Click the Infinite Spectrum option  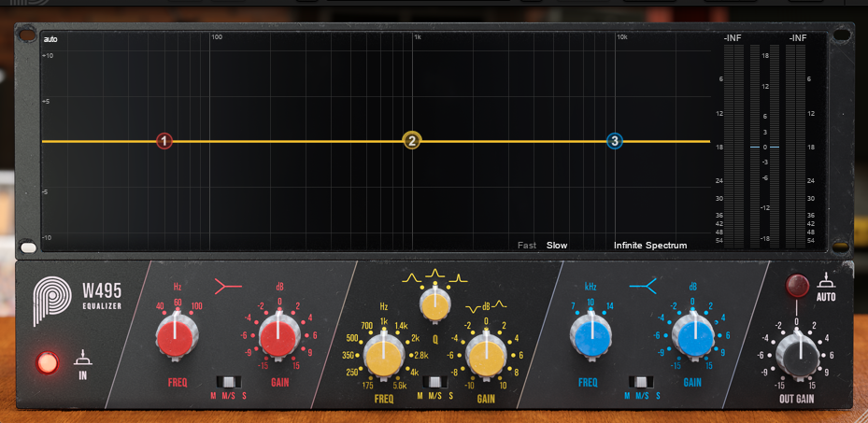click(x=649, y=246)
